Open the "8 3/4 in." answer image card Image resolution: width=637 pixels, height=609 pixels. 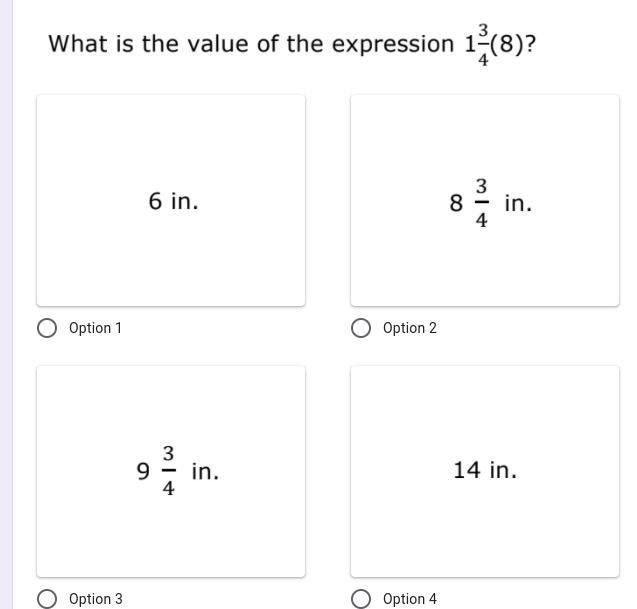485,201
